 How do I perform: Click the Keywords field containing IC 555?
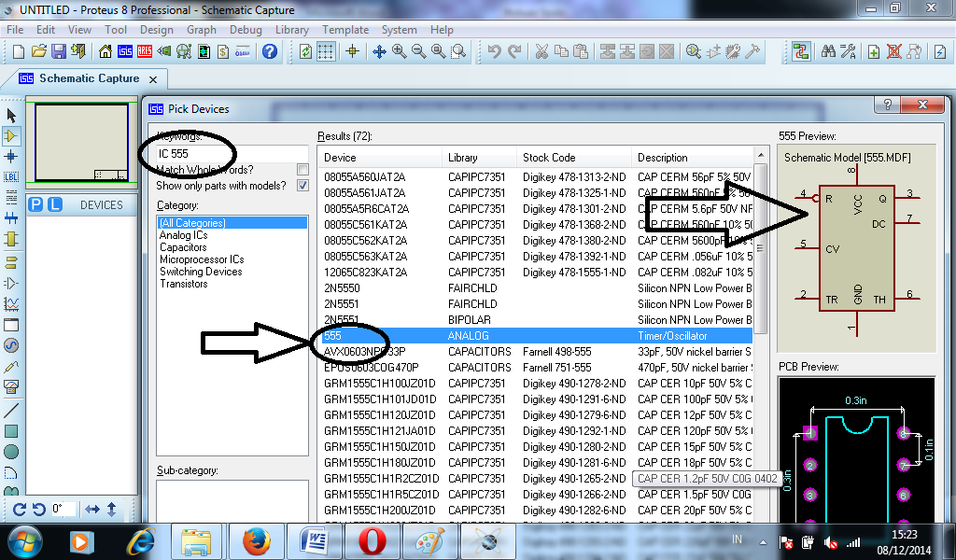[x=232, y=154]
